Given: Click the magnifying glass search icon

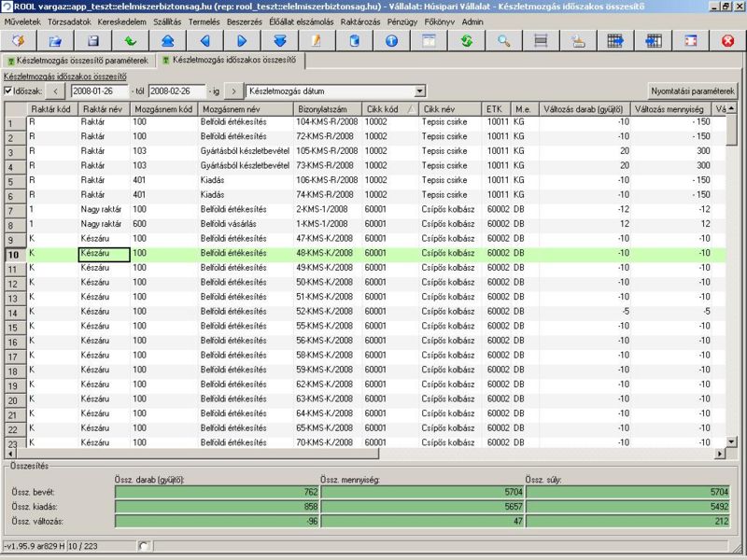Looking at the screenshot, I should pos(503,41).
